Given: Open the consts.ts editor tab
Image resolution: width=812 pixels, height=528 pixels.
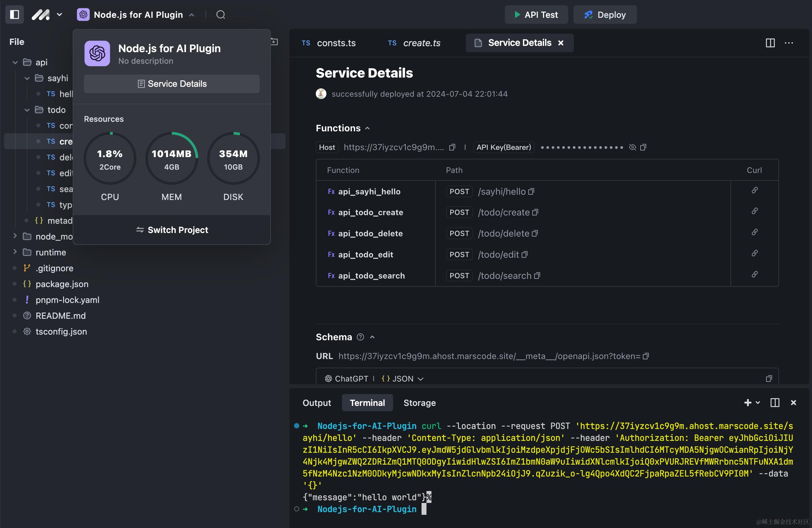Looking at the screenshot, I should [x=336, y=43].
